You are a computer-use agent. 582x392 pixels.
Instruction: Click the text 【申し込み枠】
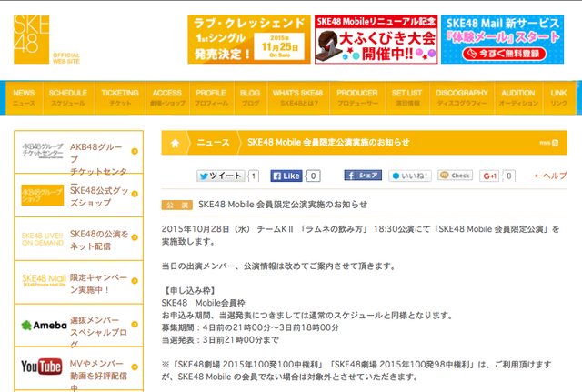point(189,291)
